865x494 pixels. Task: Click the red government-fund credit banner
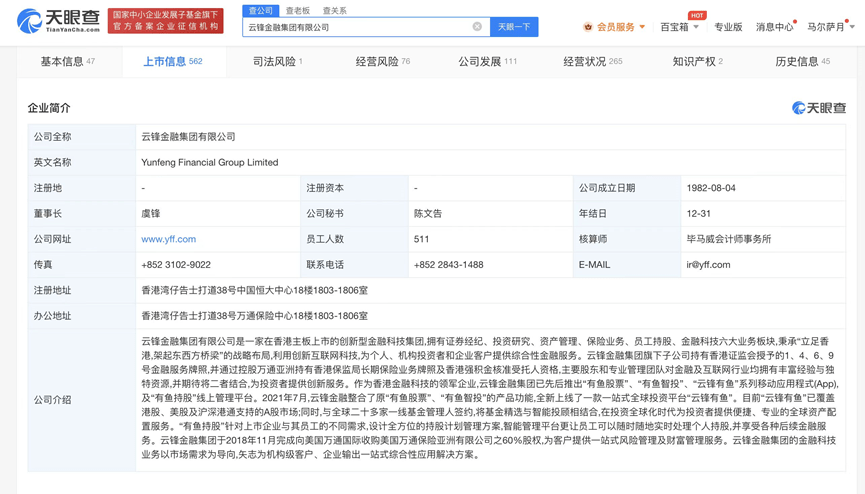click(x=165, y=21)
